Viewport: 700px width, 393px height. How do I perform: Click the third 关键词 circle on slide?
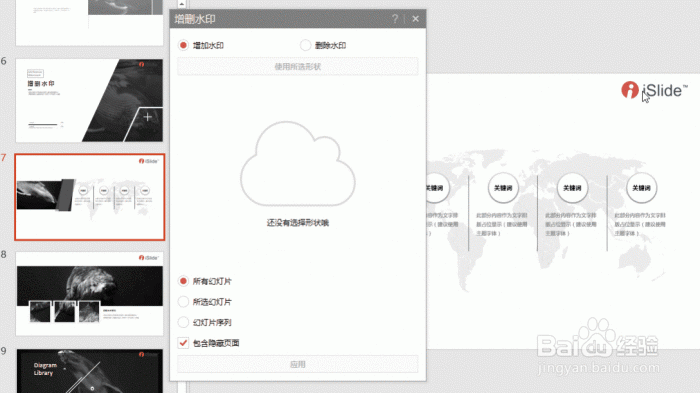coord(572,188)
